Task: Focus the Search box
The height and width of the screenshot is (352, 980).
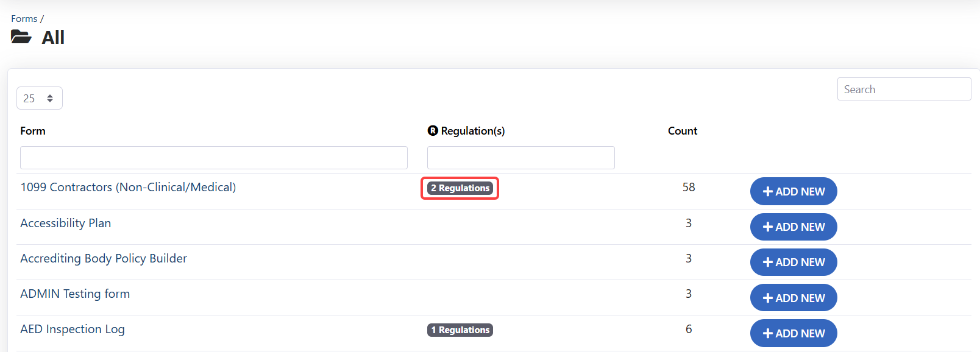Action: pyautogui.click(x=903, y=90)
